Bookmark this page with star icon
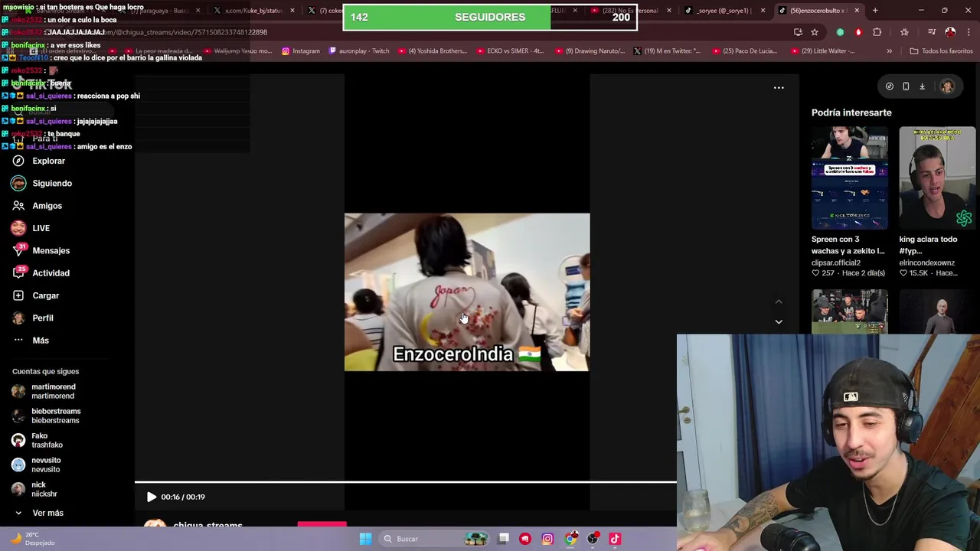The width and height of the screenshot is (980, 551). click(815, 32)
